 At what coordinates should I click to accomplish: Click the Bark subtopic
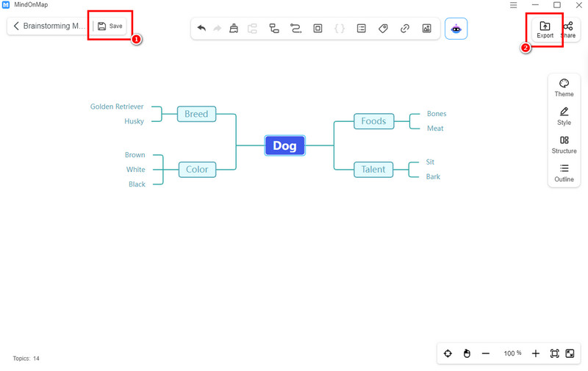coord(433,176)
